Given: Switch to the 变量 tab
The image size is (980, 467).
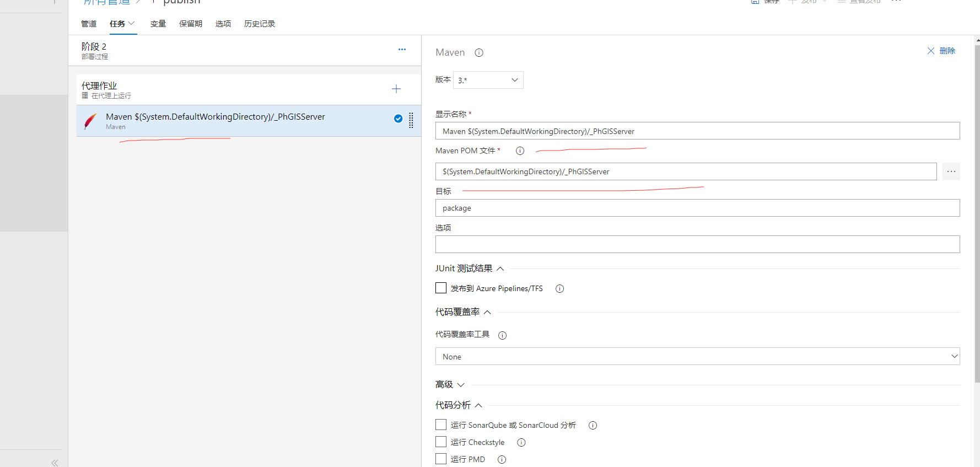Looking at the screenshot, I should tap(158, 24).
